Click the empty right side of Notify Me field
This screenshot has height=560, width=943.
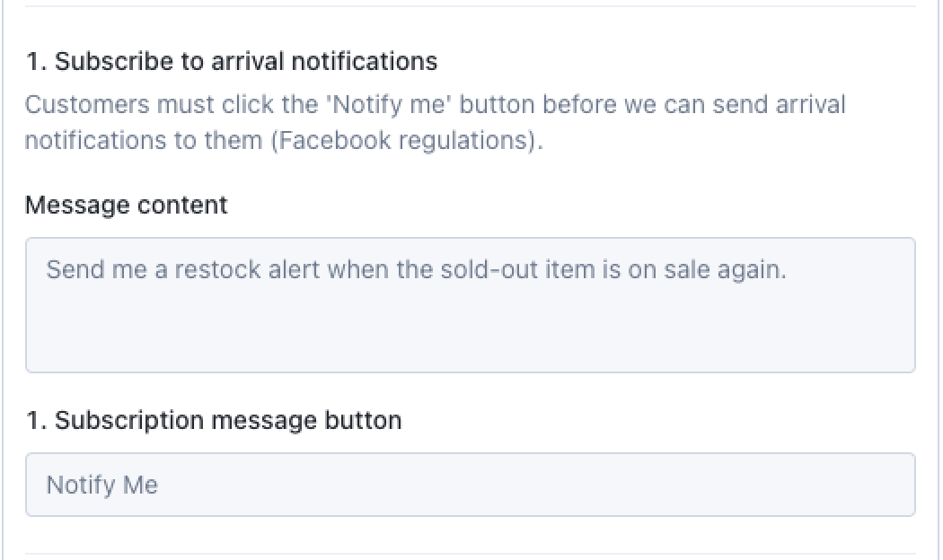pos(718,485)
